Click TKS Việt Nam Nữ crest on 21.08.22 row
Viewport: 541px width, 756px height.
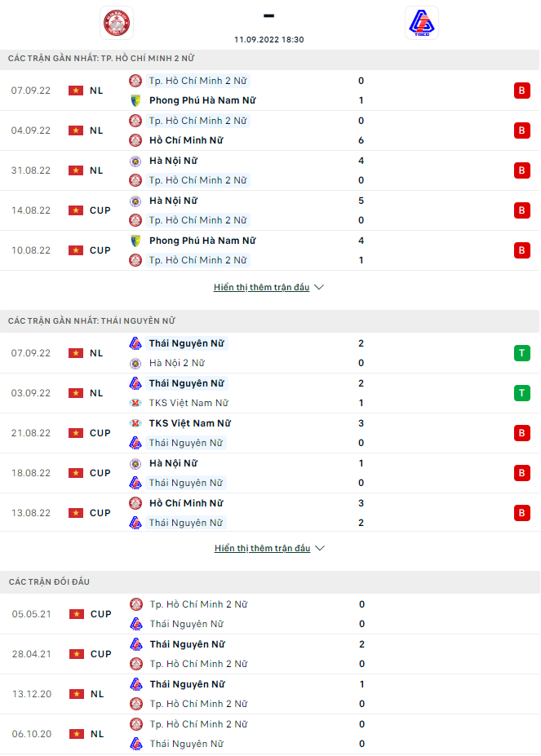coord(135,423)
